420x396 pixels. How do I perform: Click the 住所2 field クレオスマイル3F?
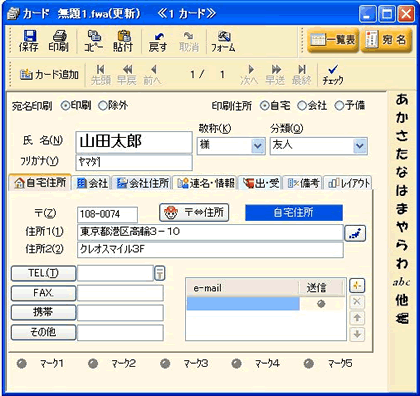click(x=210, y=250)
